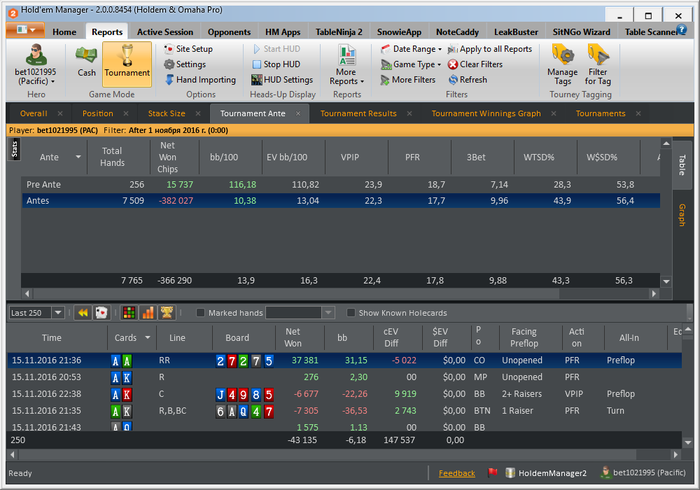Switch to the Home ribbon tab
The width and height of the screenshot is (700, 490).
coord(64,32)
